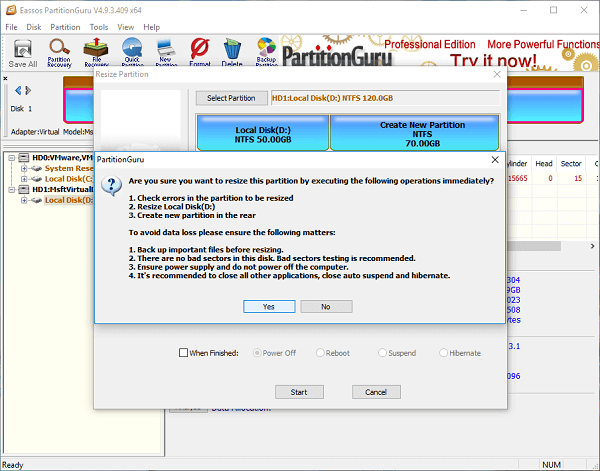Expand the Local Disk(C:) tree node

pos(24,179)
